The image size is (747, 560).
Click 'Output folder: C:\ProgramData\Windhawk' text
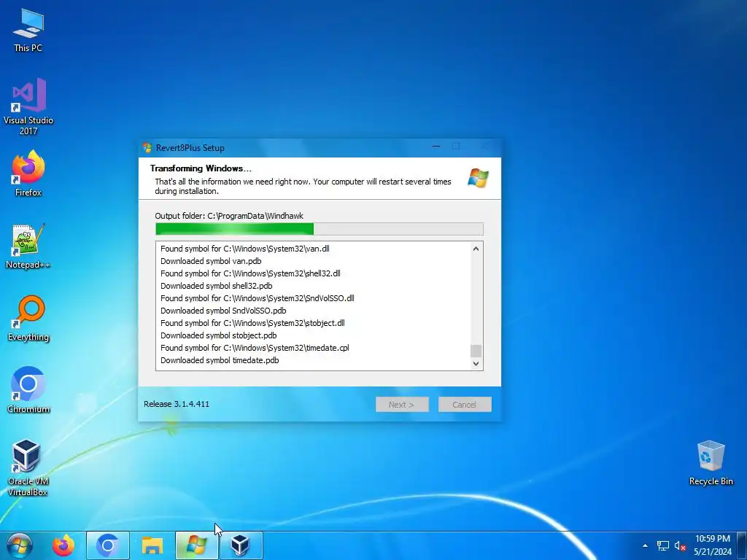[x=229, y=216]
